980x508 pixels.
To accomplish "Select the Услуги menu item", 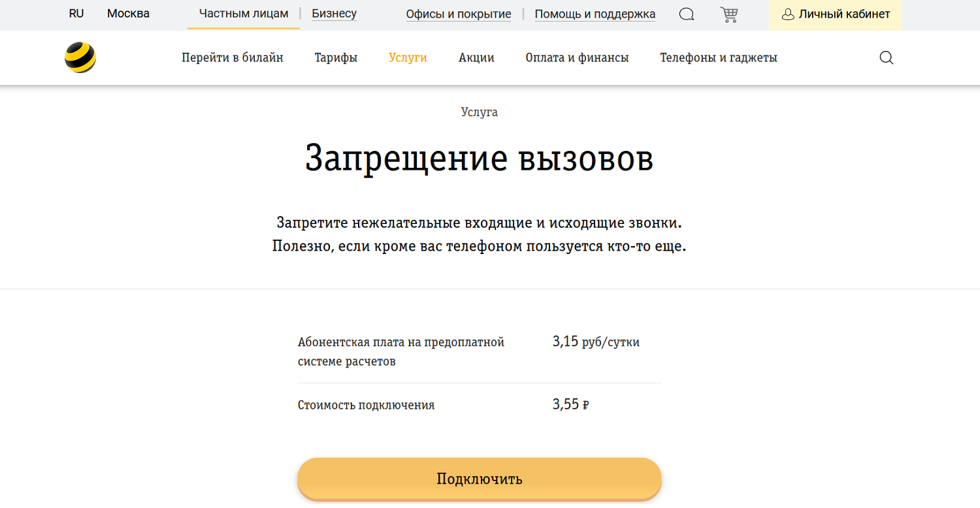I will pyautogui.click(x=408, y=57).
